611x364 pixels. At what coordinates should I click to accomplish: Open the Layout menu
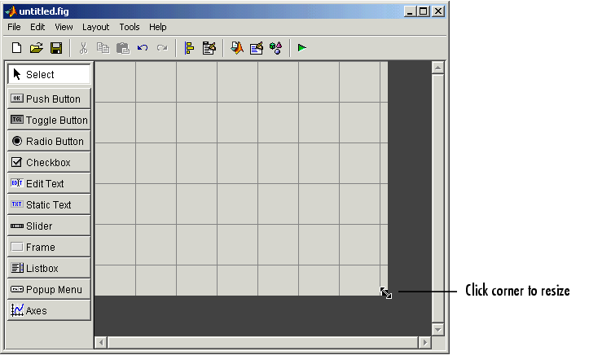tap(95, 27)
